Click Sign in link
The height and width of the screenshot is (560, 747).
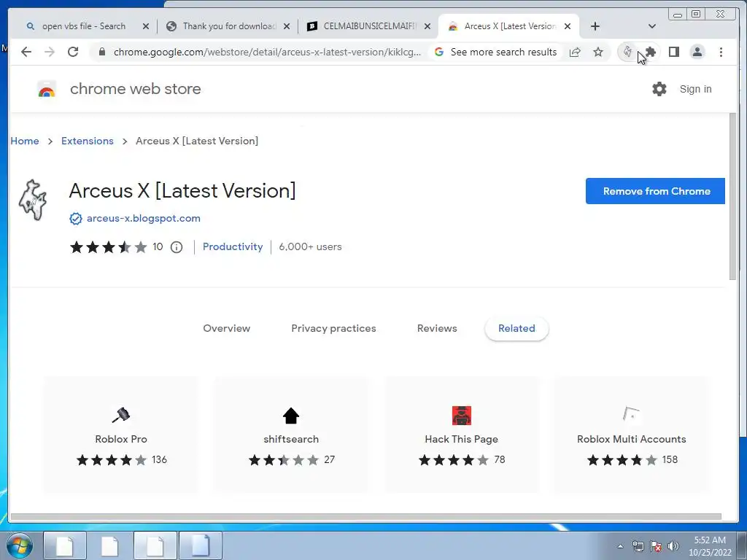pos(695,89)
